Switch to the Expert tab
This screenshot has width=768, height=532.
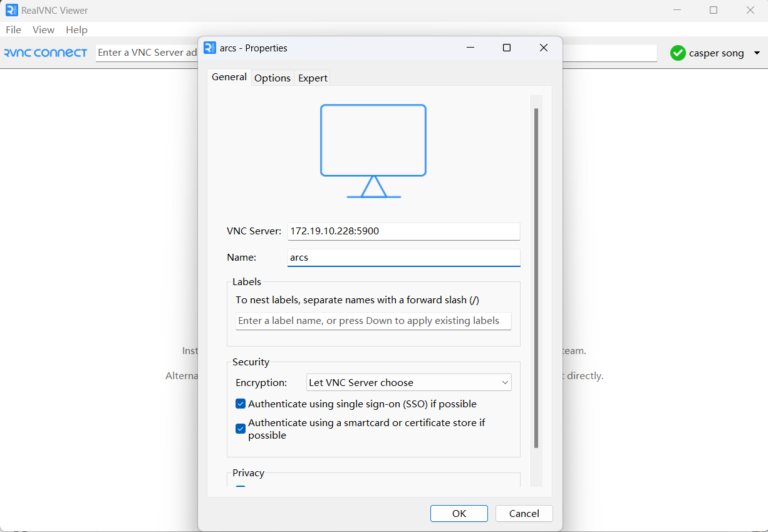[313, 78]
